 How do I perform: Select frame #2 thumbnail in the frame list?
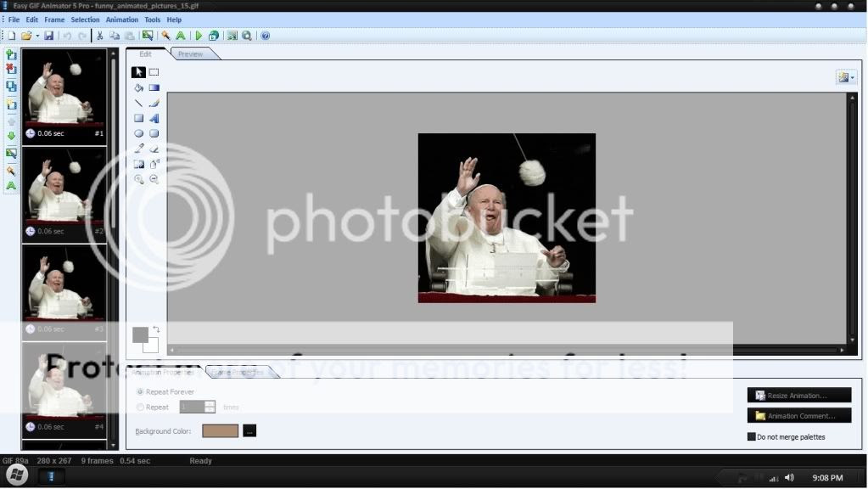tap(64, 195)
